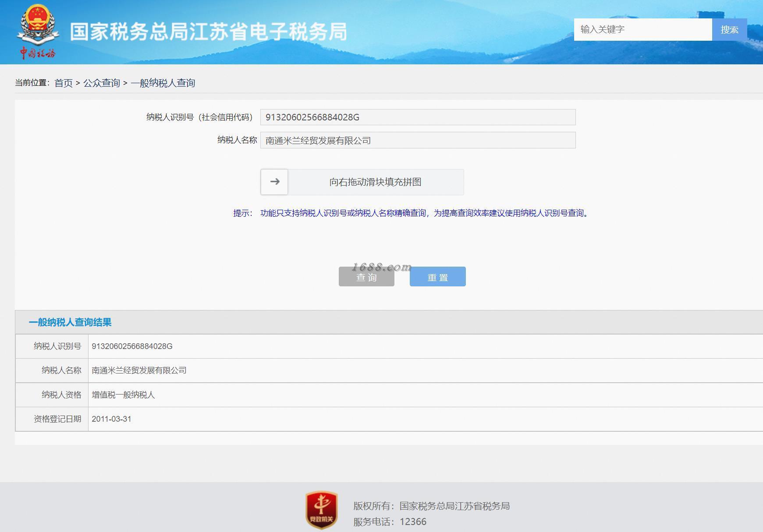The height and width of the screenshot is (532, 763).
Task: Click the 纳税人名称 result row label
Action: pos(61,370)
